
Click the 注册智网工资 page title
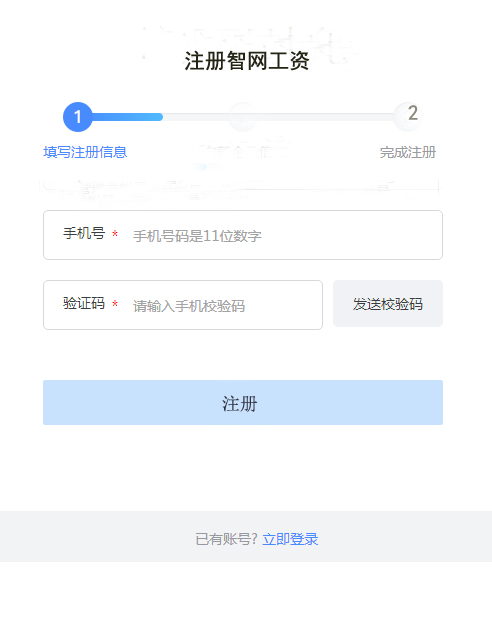(x=246, y=61)
